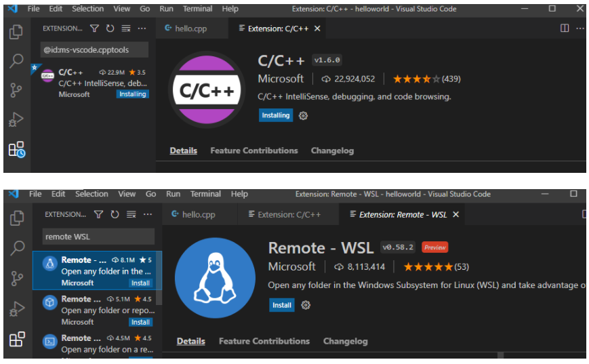Click Installing badge in C/C++ sidebar entry

(x=133, y=94)
